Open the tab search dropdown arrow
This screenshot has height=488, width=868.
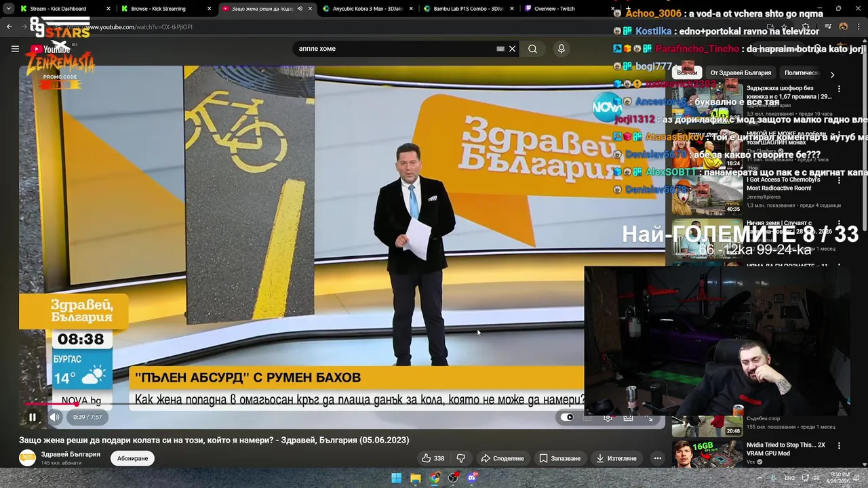click(x=7, y=9)
